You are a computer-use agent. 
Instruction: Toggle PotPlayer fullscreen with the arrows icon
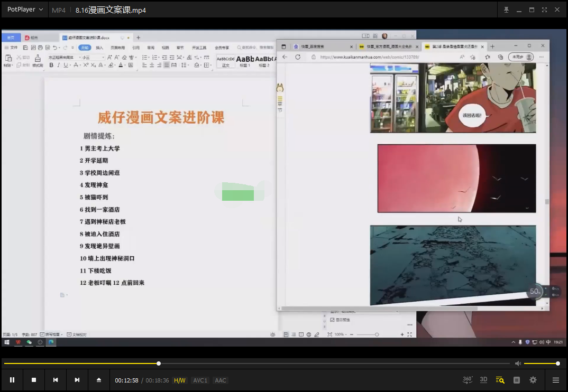pos(544,10)
